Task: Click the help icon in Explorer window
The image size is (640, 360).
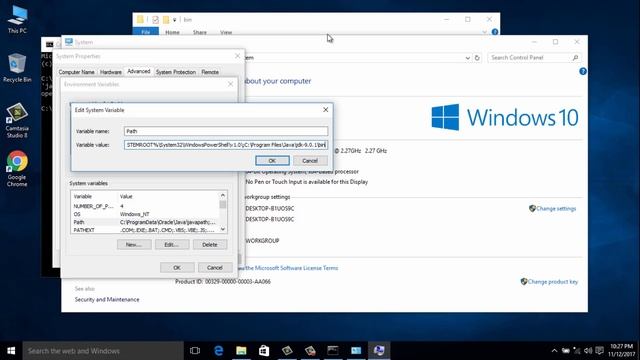Action: (495, 32)
